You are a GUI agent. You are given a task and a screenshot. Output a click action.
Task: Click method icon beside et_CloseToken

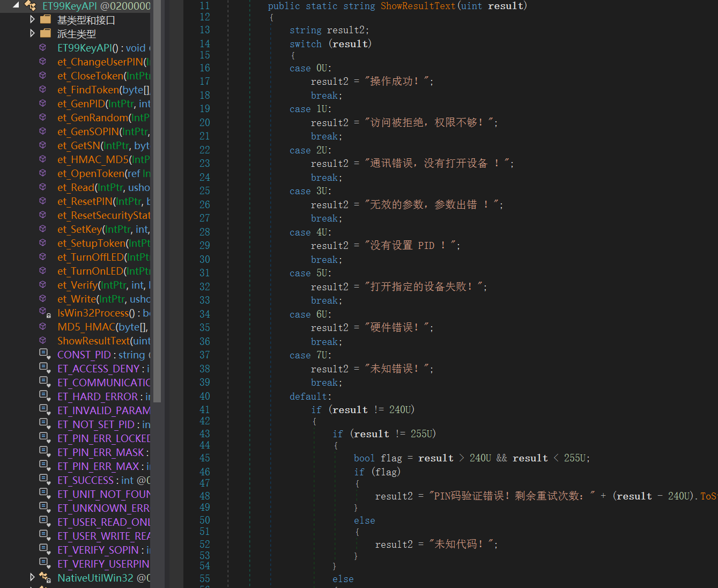coord(43,75)
